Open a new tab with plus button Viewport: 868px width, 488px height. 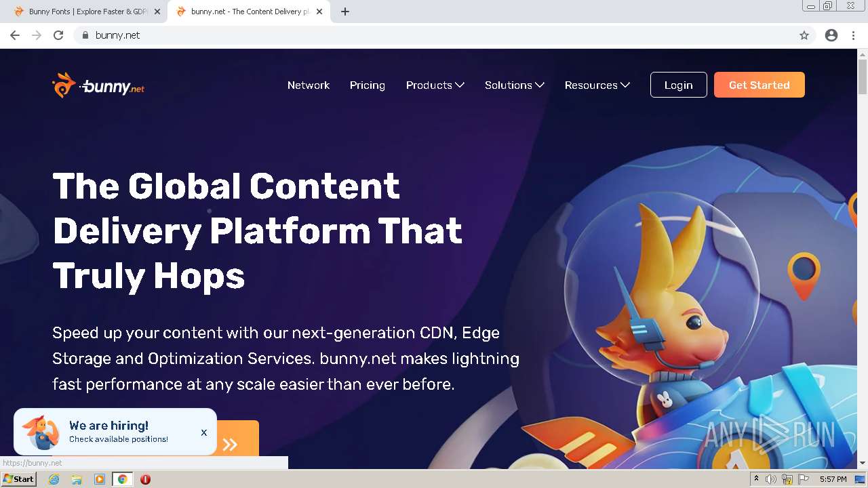pos(345,12)
